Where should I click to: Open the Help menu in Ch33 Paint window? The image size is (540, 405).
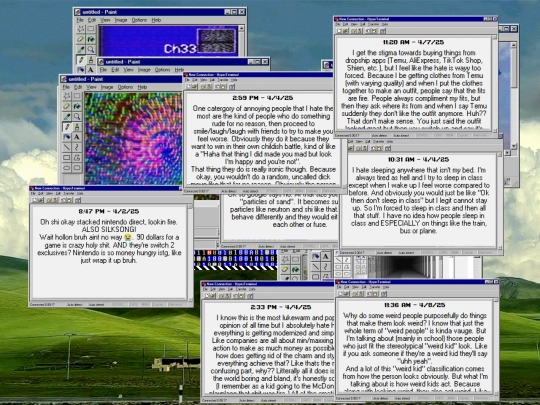[156, 20]
